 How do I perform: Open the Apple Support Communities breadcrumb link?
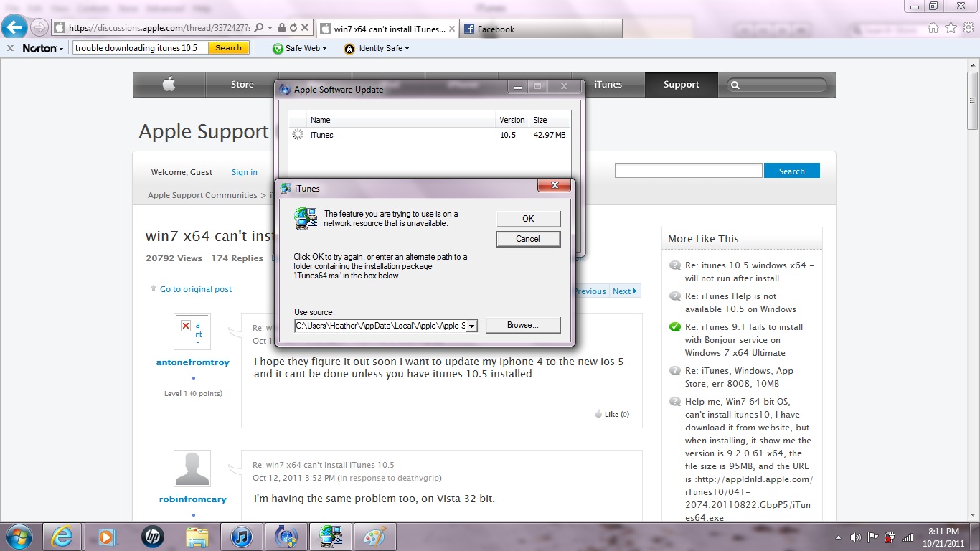pyautogui.click(x=202, y=195)
